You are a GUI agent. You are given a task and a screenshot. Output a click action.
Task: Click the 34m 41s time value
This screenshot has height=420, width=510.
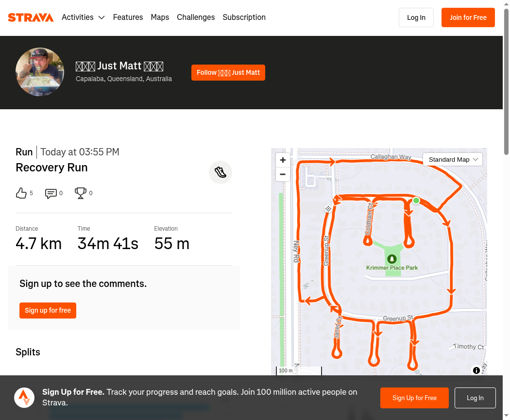click(108, 243)
